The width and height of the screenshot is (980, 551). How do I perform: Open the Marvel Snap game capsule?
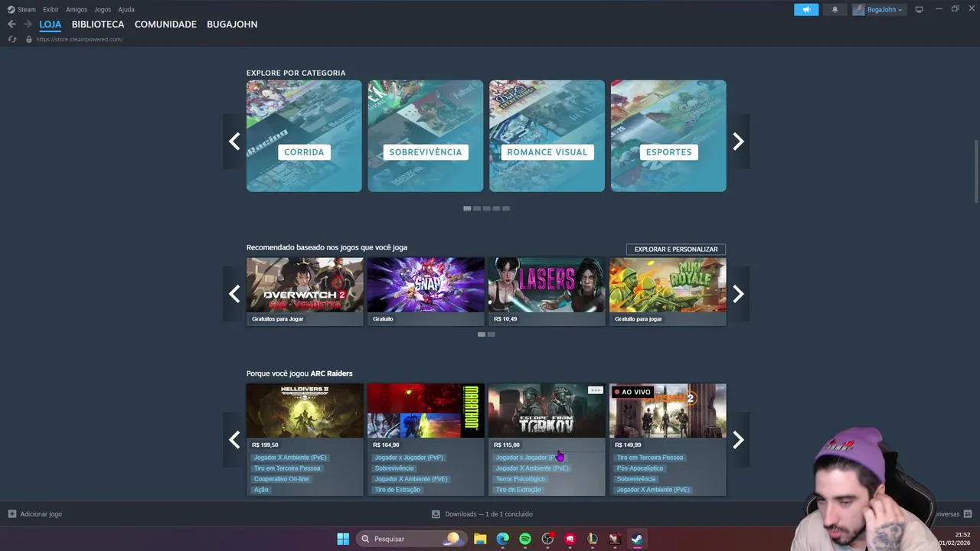click(x=426, y=292)
